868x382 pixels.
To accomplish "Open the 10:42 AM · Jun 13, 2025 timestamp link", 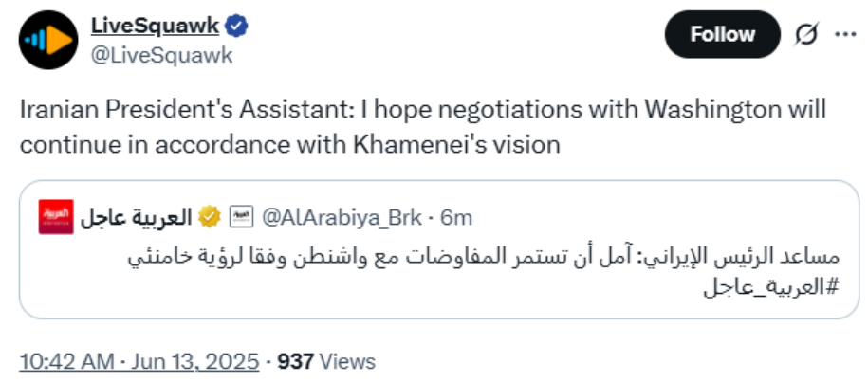I will click(x=139, y=361).
